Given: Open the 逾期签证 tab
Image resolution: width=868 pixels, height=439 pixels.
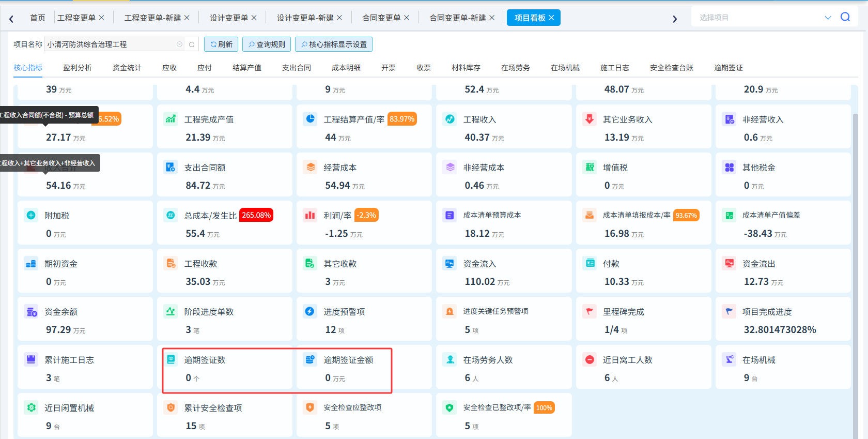Looking at the screenshot, I should tap(729, 68).
